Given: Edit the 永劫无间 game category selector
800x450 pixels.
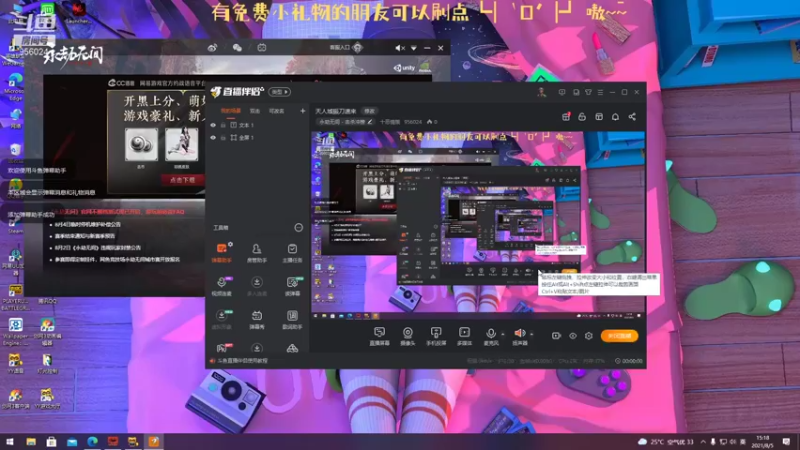Looking at the screenshot, I should pos(345,122).
